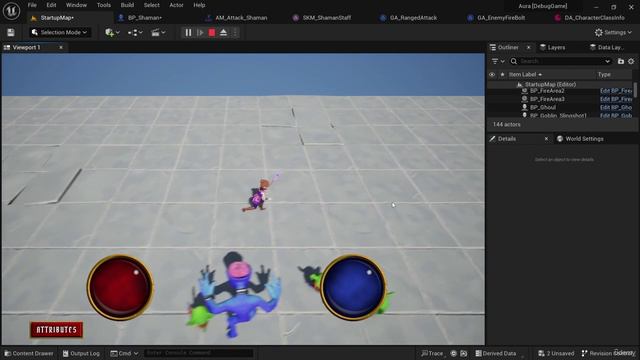Switch to the SKM_ShamanStaff tab

[x=327, y=18]
